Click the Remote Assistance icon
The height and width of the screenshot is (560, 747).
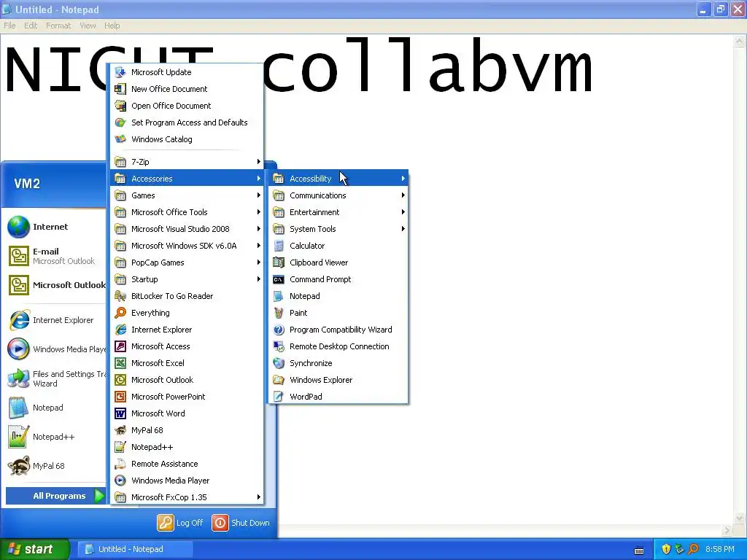(x=120, y=464)
